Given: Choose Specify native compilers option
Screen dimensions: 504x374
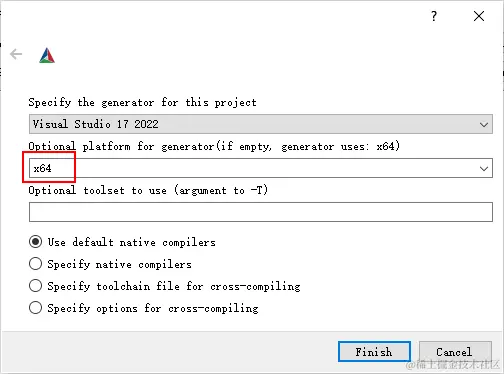Looking at the screenshot, I should [35, 264].
